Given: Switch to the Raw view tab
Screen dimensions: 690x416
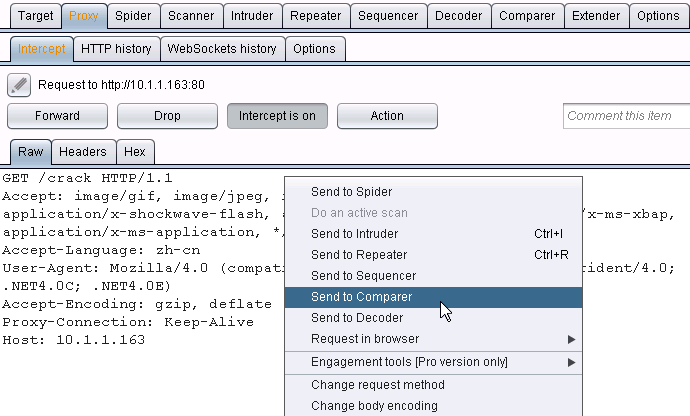Looking at the screenshot, I should 31,152.
